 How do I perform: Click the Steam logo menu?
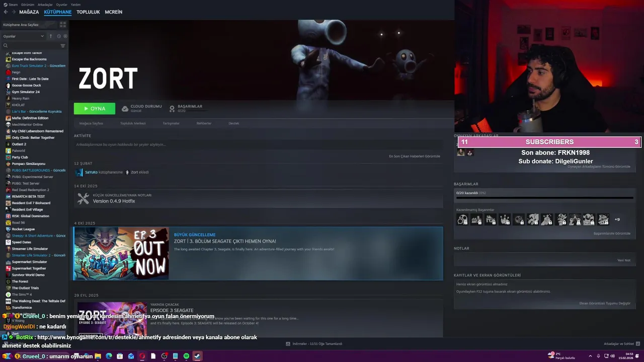point(10,5)
